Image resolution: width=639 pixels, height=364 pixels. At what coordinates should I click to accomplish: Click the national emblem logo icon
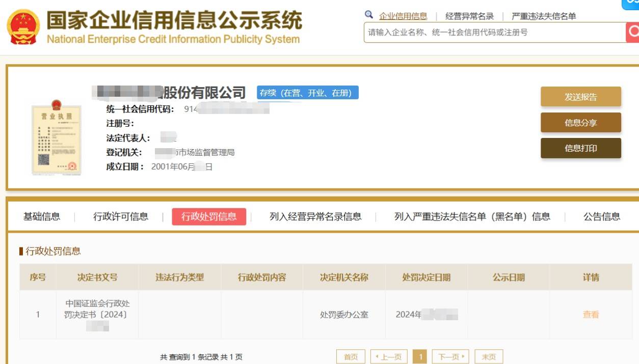click(23, 27)
